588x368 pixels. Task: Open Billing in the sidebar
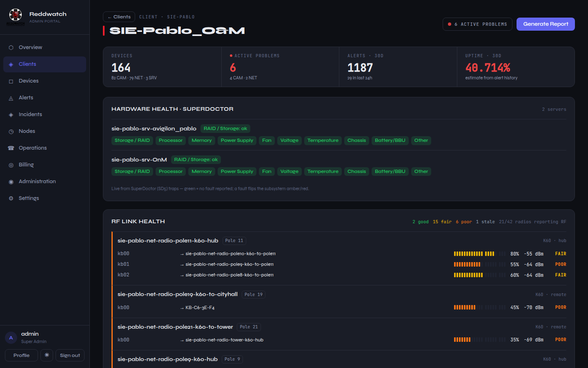[x=45, y=165]
